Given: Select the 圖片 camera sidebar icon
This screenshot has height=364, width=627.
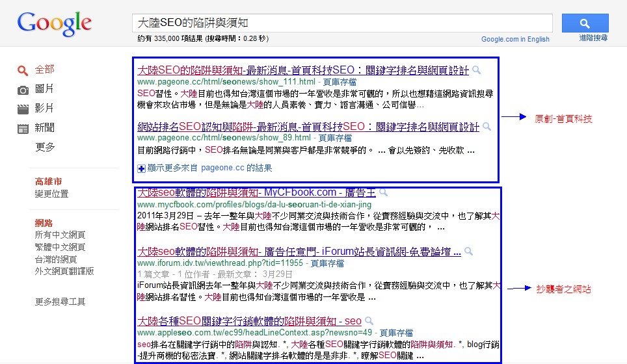Looking at the screenshot, I should (x=23, y=90).
